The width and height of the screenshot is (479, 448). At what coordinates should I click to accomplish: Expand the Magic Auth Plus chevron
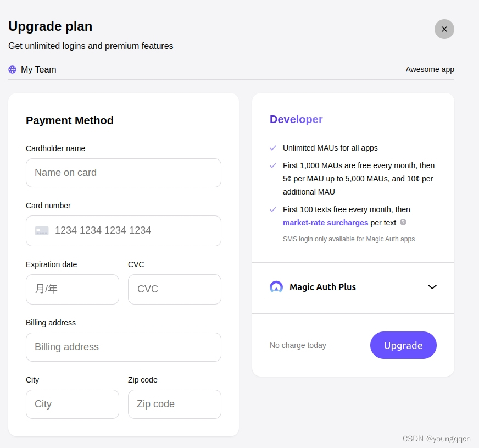coord(432,287)
